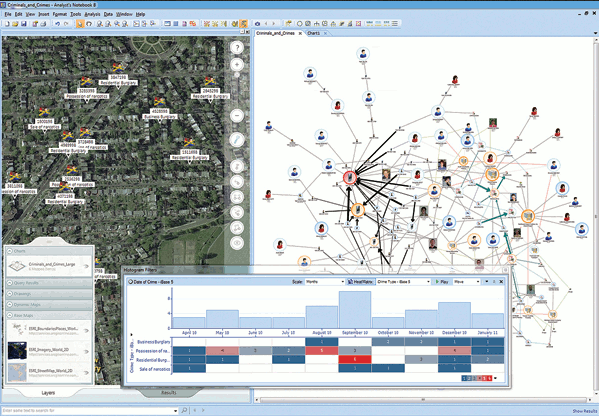Select the December 10 histogram bar
Image resolution: width=599 pixels, height=416 pixels.
click(x=455, y=315)
